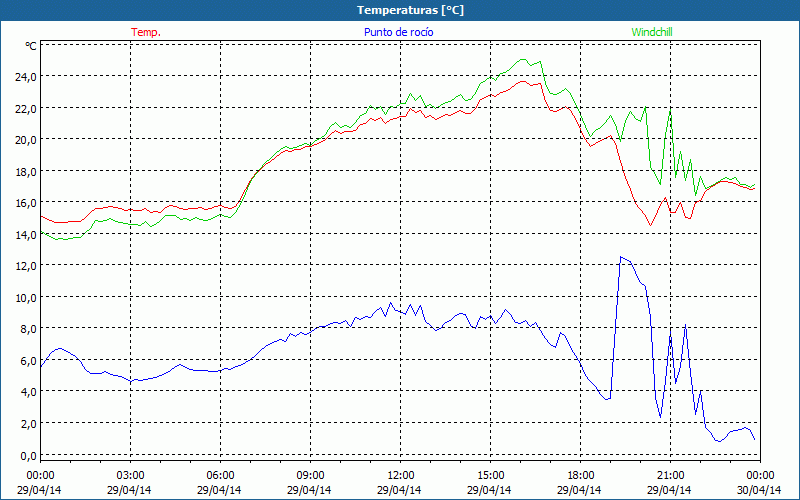Click the 12,0 y-axis value
Screen dimensions: 800x500
click(x=26, y=266)
